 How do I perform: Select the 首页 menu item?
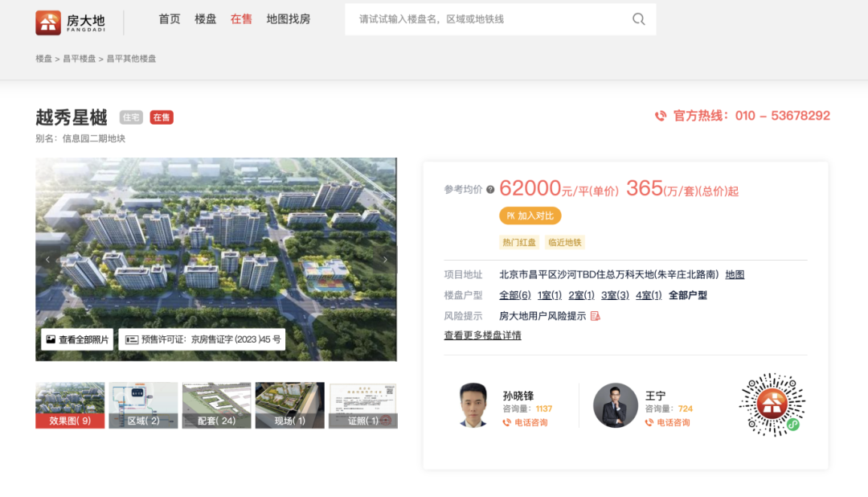[170, 18]
